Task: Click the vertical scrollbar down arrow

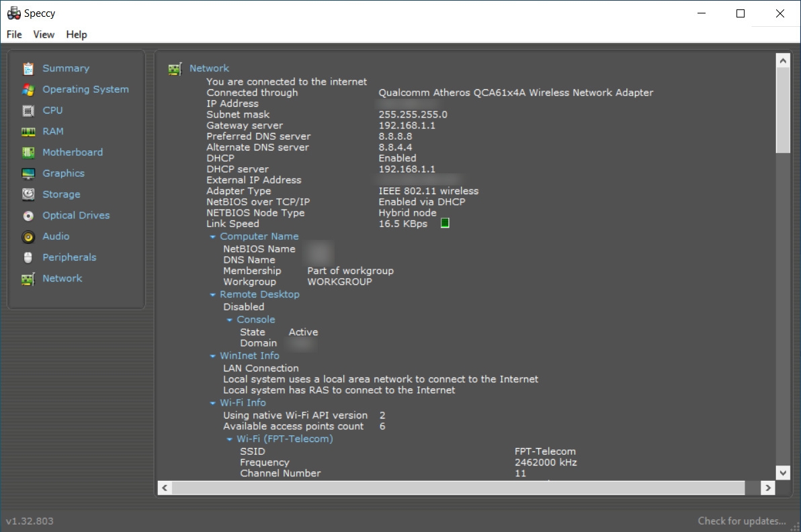Action: tap(783, 473)
